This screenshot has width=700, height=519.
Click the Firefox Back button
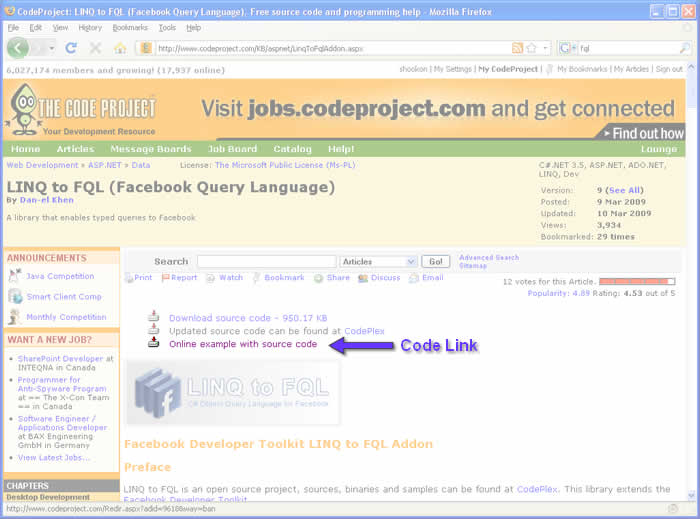18,48
